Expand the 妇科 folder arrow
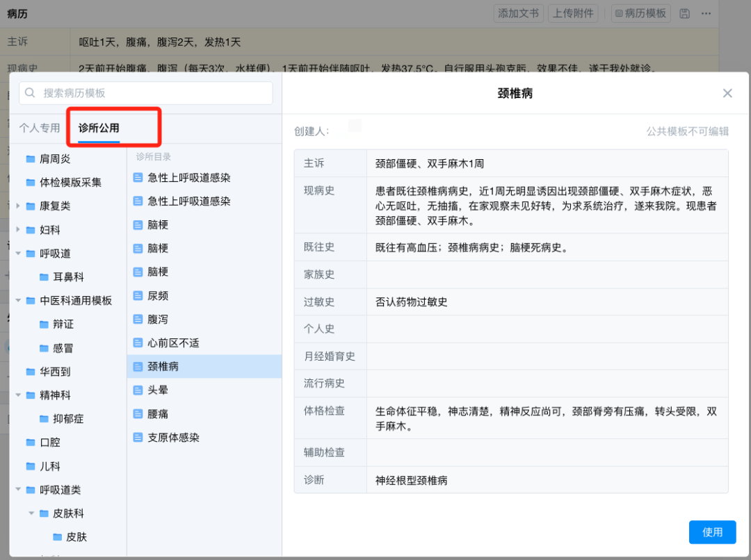The width and height of the screenshot is (751, 560). [x=18, y=230]
